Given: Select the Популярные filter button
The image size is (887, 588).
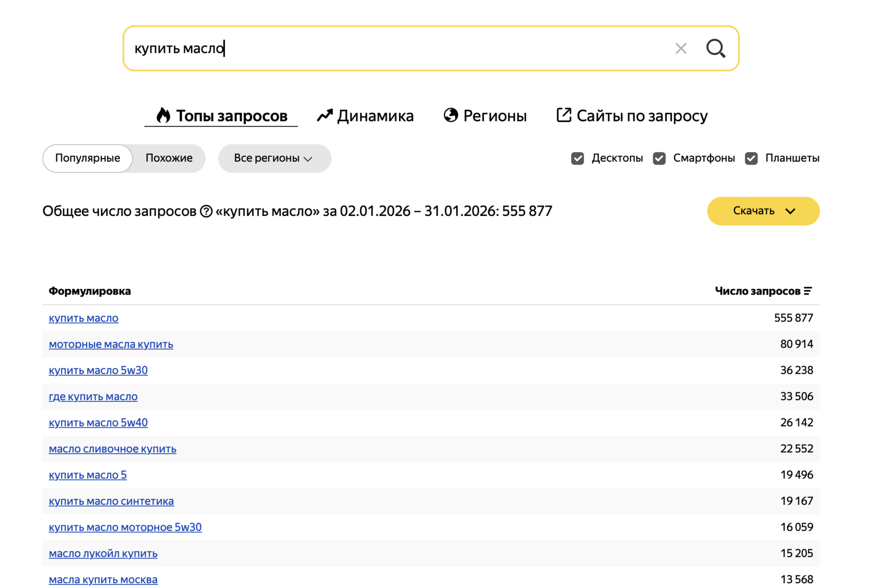Looking at the screenshot, I should (x=88, y=158).
